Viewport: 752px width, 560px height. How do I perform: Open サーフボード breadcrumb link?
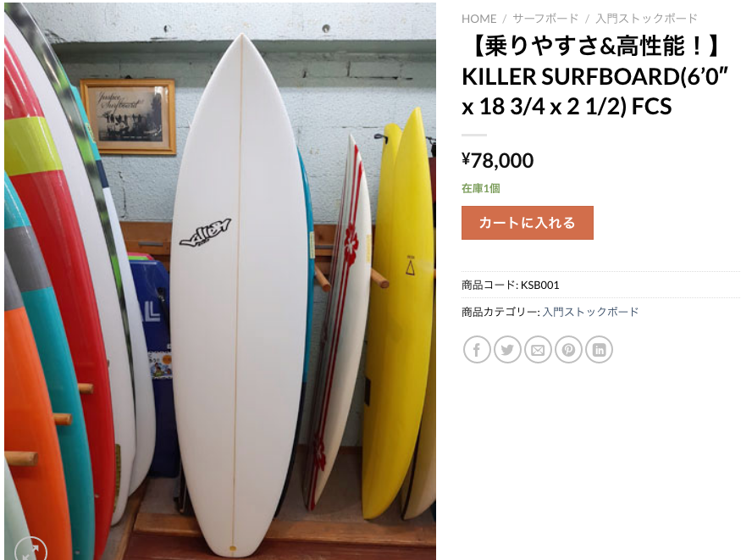coord(545,19)
